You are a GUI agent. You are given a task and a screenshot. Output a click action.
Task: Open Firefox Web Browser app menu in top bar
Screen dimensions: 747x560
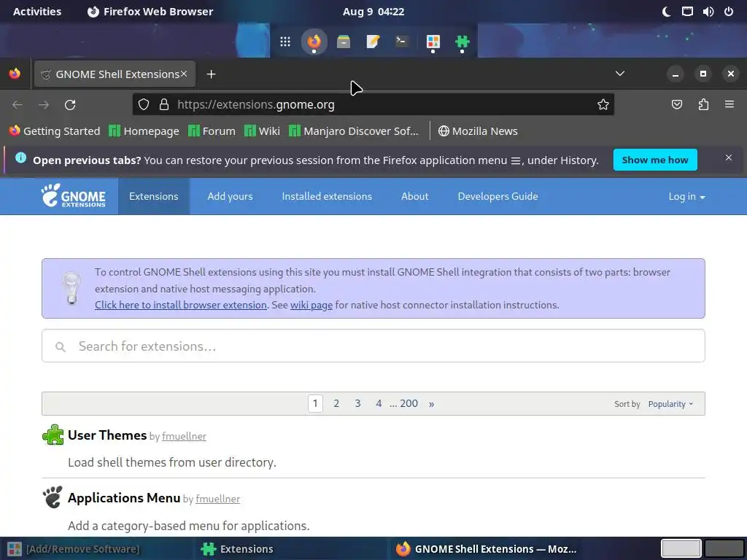point(150,12)
